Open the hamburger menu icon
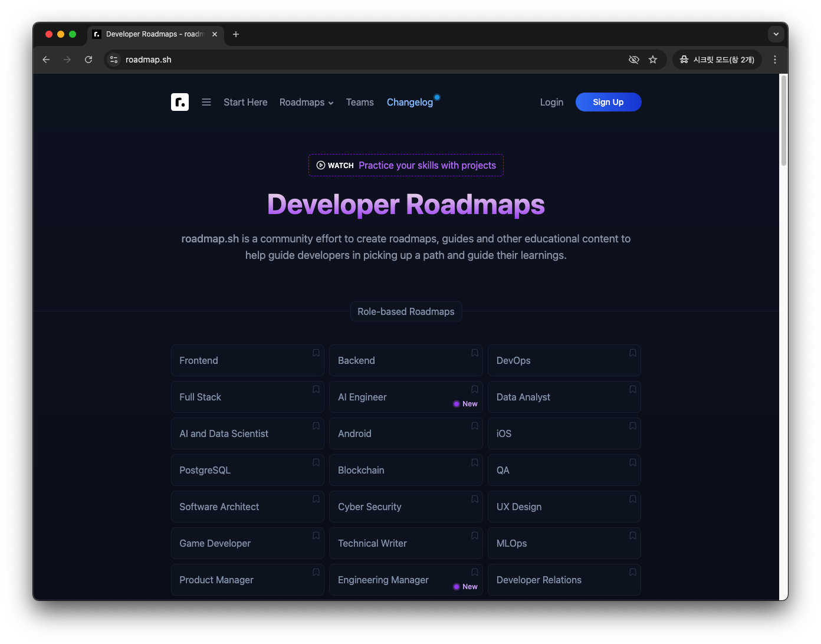Viewport: 821px width, 644px height. [x=206, y=102]
